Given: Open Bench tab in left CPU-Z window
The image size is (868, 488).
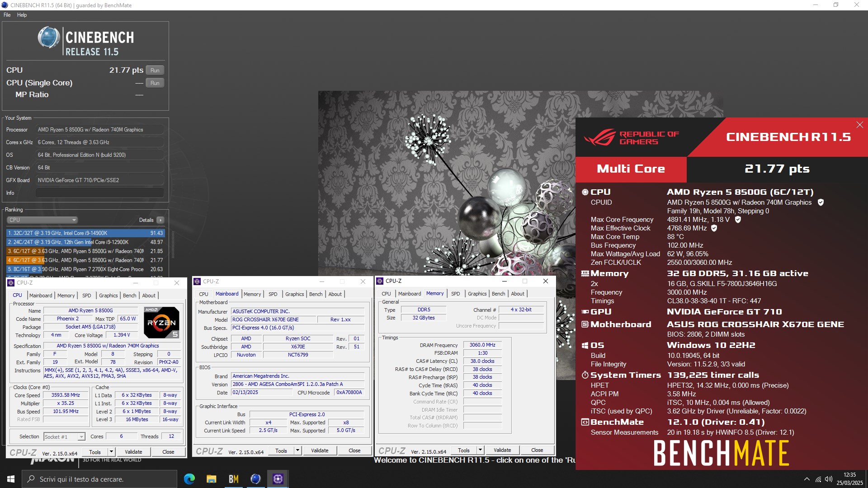Looking at the screenshot, I should click(129, 296).
